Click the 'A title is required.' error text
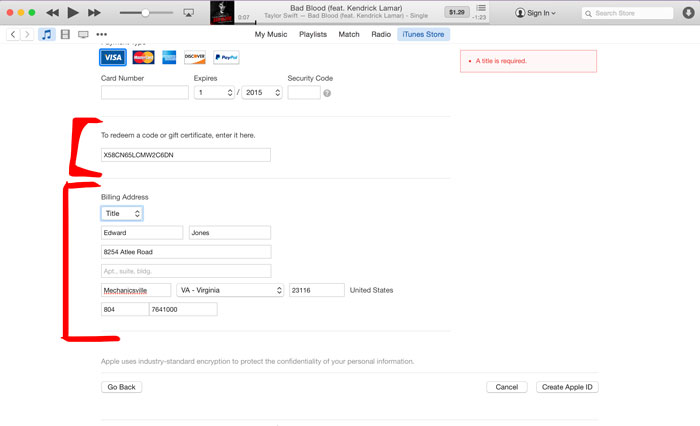 [x=501, y=61]
